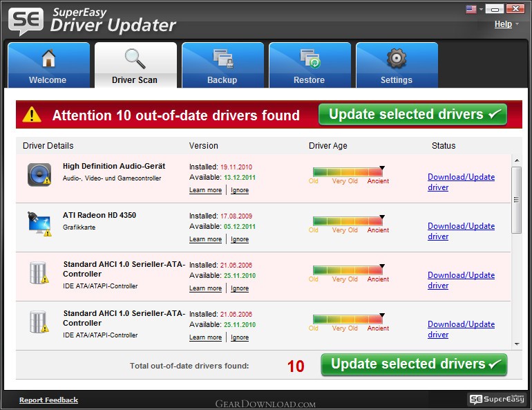Ignore the second Standard AHCI controller driver
This screenshot has width=532, height=410.
coord(240,337)
